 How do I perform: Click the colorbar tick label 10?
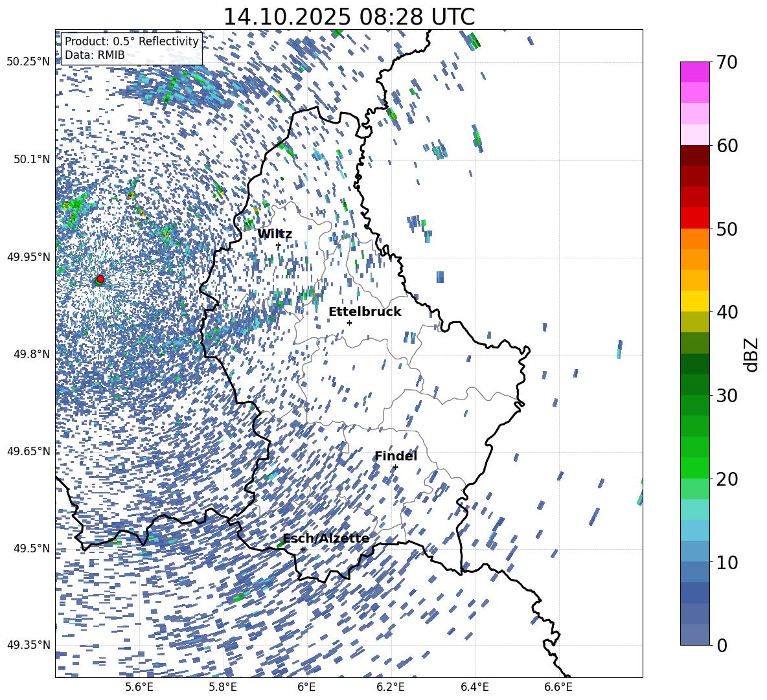tap(727, 562)
